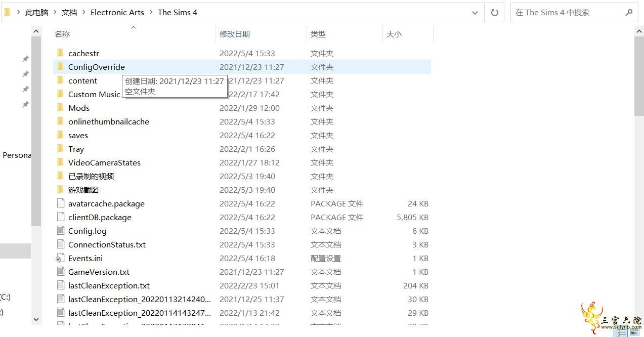Click the content folder icon

click(x=60, y=80)
